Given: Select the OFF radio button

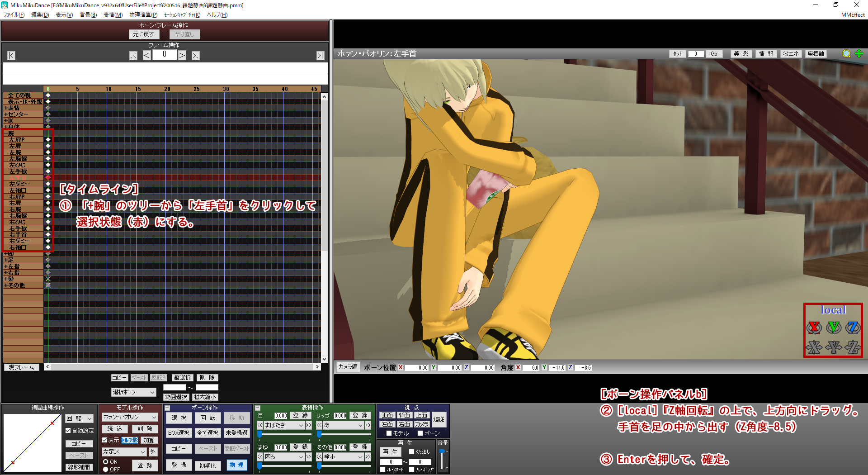Looking at the screenshot, I should (x=106, y=470).
